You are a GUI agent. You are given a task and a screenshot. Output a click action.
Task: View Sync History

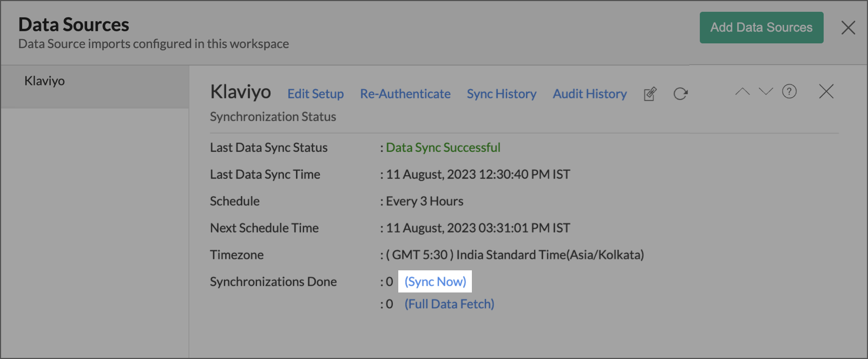coord(502,94)
